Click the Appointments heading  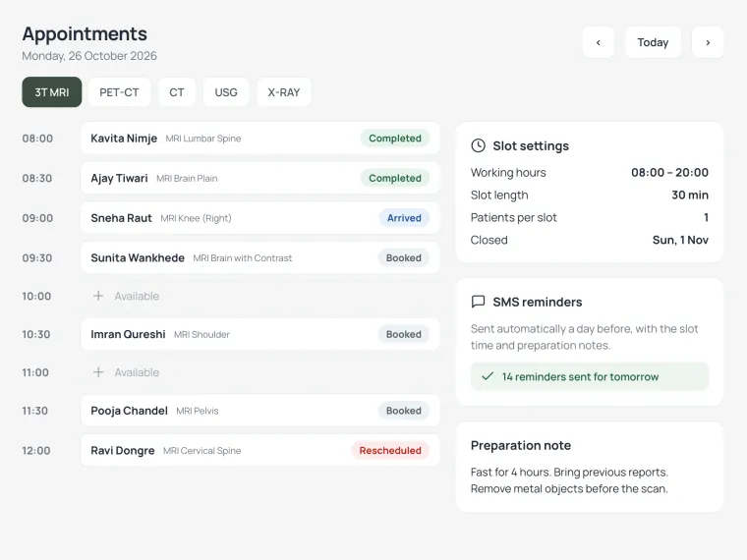[x=85, y=33]
